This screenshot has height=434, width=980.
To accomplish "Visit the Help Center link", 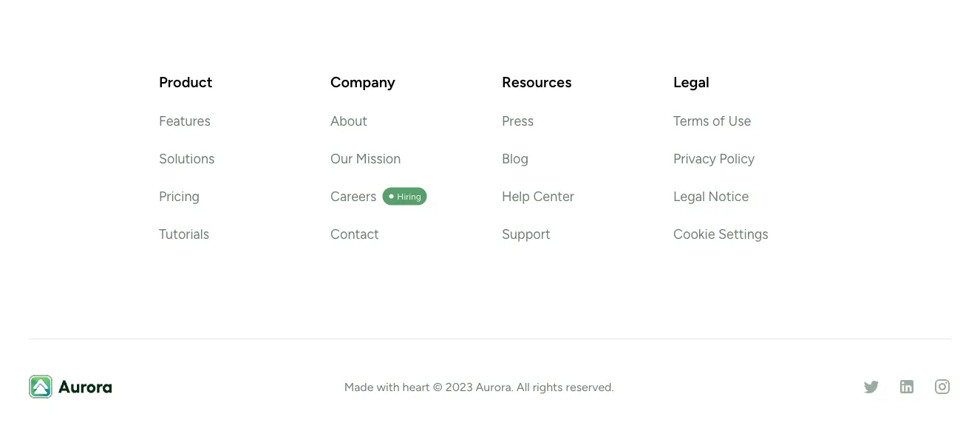I will click(x=538, y=197).
